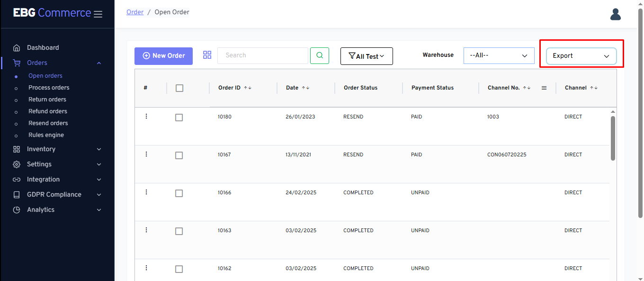644x281 pixels.
Task: Open the Warehouse --All-- dropdown
Action: (499, 55)
